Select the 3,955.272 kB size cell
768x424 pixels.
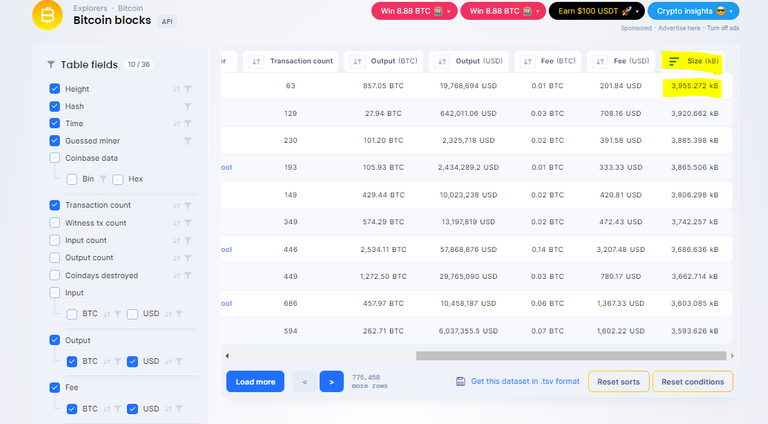click(695, 86)
